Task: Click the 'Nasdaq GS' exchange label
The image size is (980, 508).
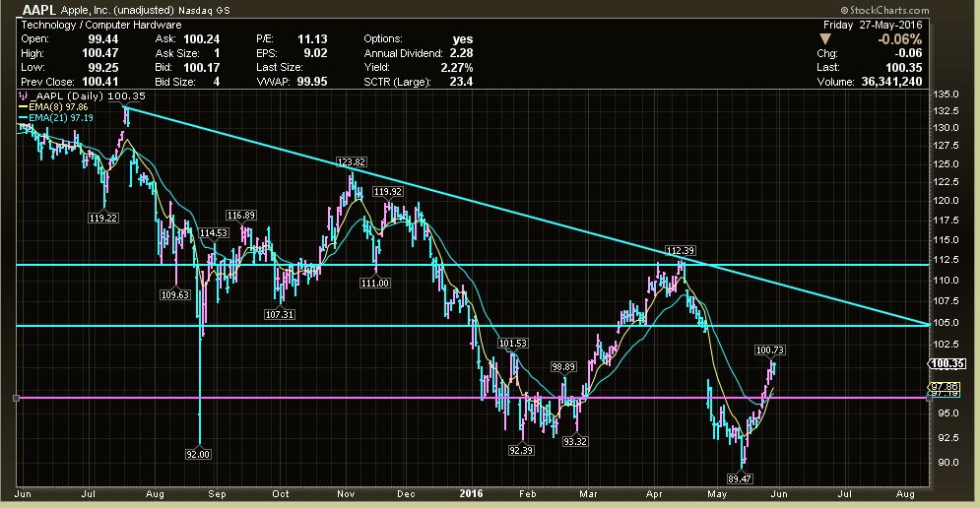Action: [204, 11]
